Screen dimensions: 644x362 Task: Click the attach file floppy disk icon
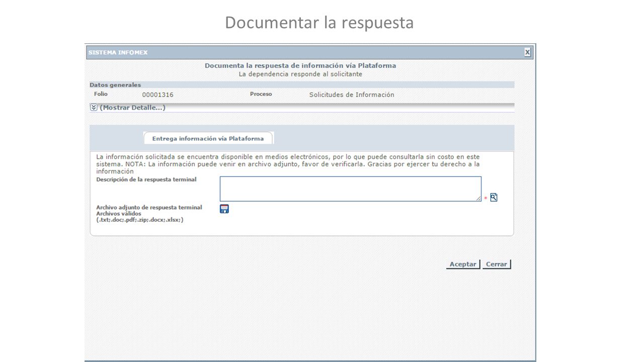point(224,209)
